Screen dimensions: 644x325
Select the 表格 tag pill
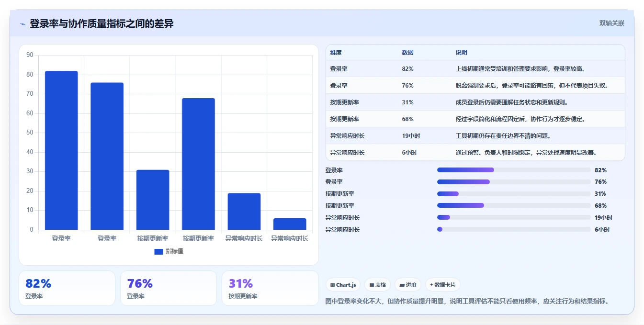(x=378, y=285)
